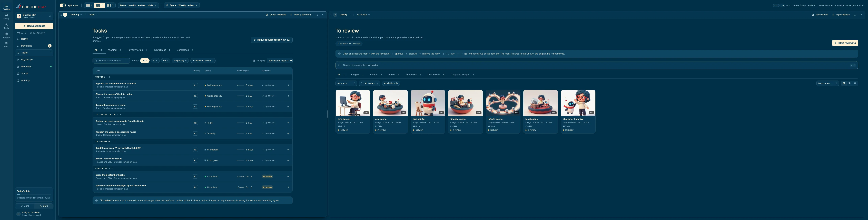868x220 pixels.
Task: Open the Tracking section in left rail
Action: (6, 7)
